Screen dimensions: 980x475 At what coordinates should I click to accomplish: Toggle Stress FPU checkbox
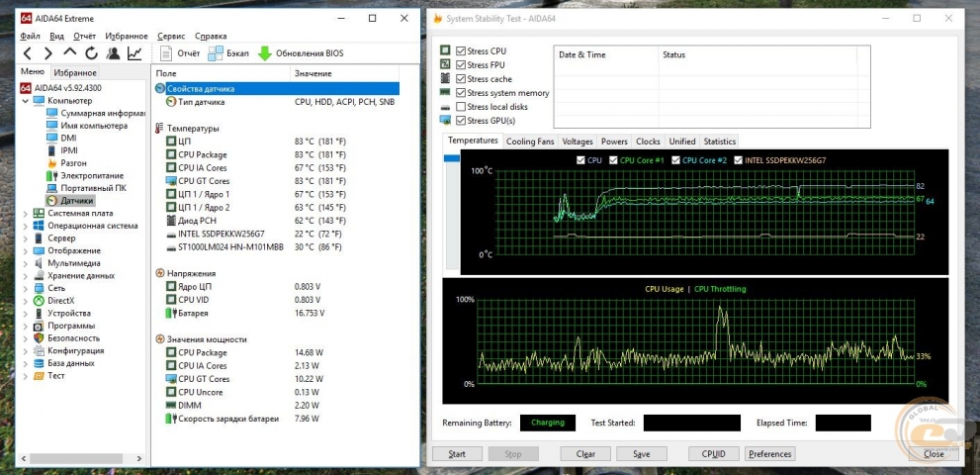click(x=461, y=65)
